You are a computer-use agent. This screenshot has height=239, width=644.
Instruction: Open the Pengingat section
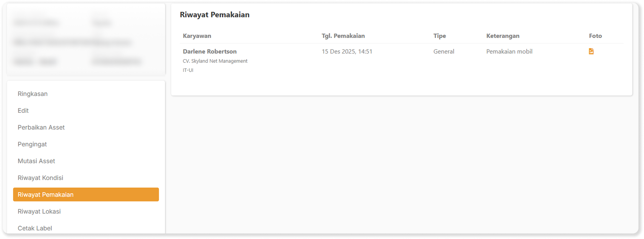tap(32, 144)
